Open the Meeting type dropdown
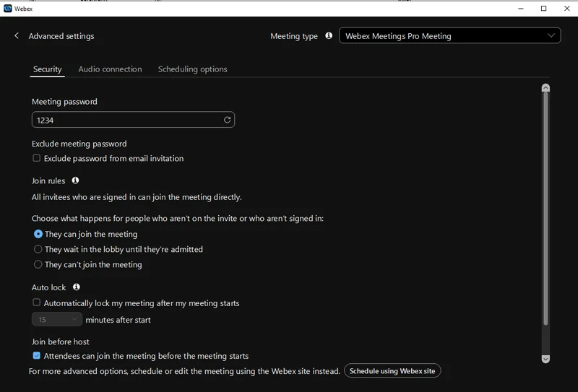 [x=449, y=36]
